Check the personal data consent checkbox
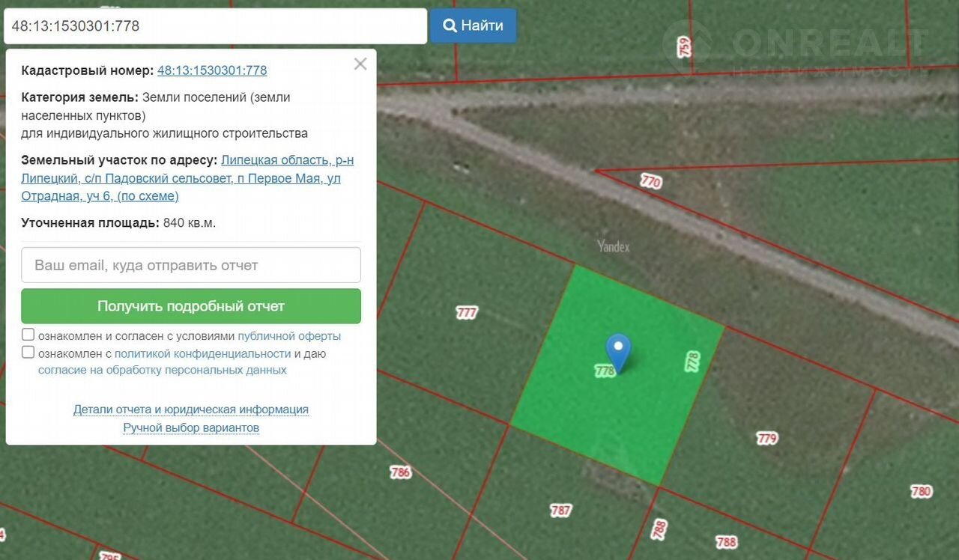This screenshot has height=560, width=959. tap(28, 353)
